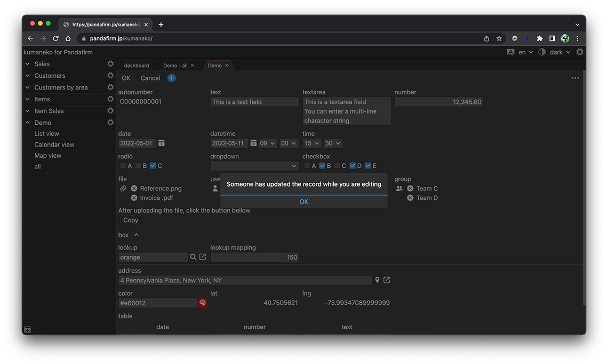Click the blue plus add-record icon

(172, 78)
